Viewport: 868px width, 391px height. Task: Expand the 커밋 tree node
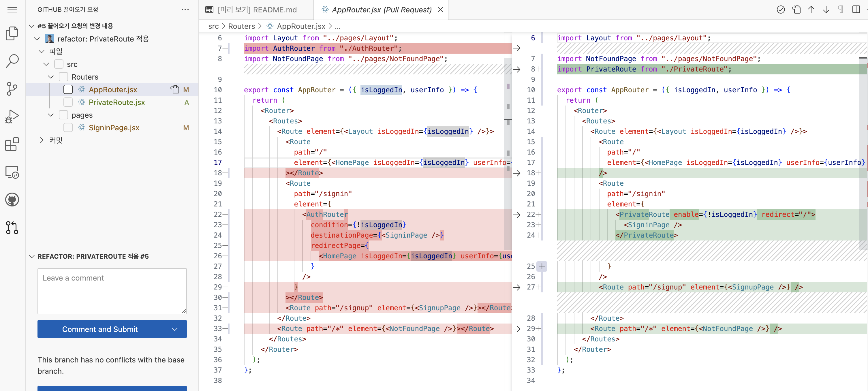click(x=42, y=140)
